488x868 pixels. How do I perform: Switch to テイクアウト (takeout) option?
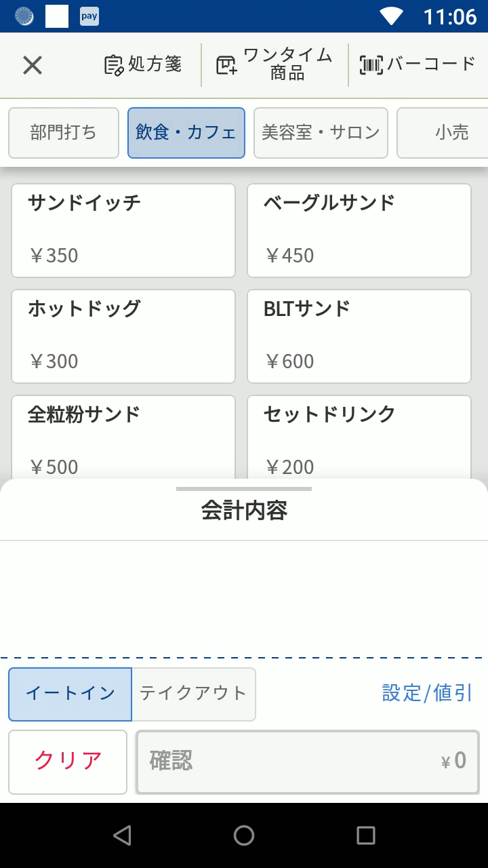193,694
